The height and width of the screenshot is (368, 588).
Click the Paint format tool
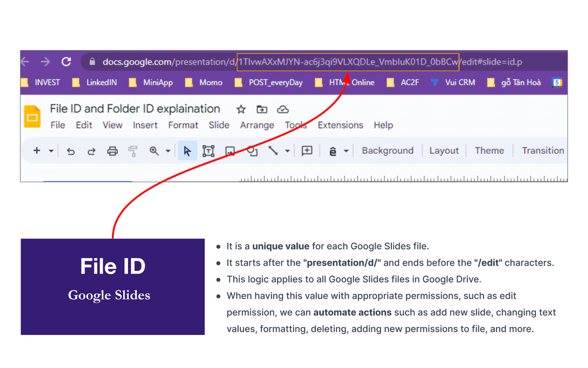133,150
